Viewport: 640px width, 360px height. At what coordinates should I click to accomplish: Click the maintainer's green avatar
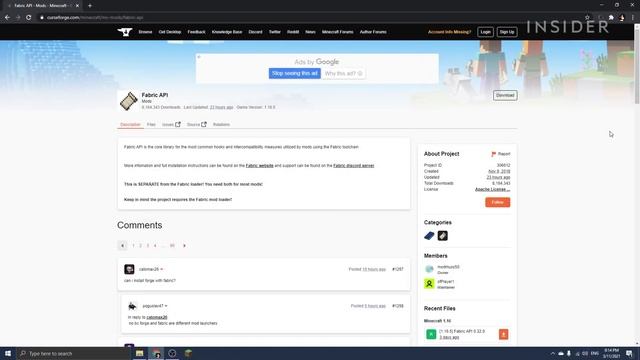429,284
